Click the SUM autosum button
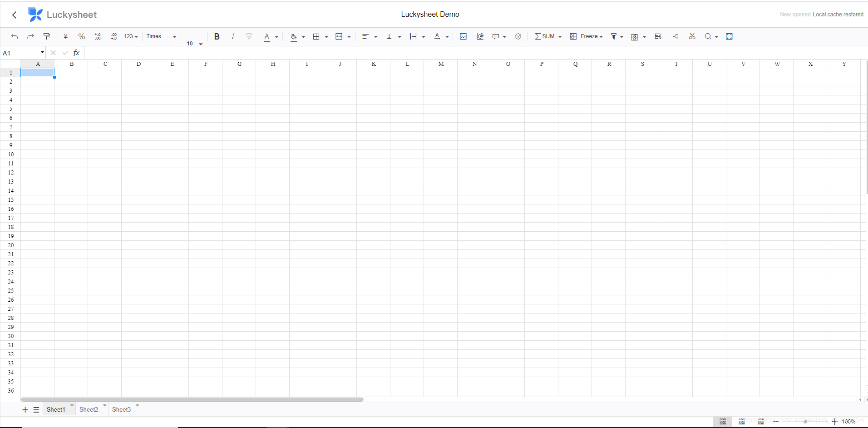868x428 pixels. click(x=545, y=36)
